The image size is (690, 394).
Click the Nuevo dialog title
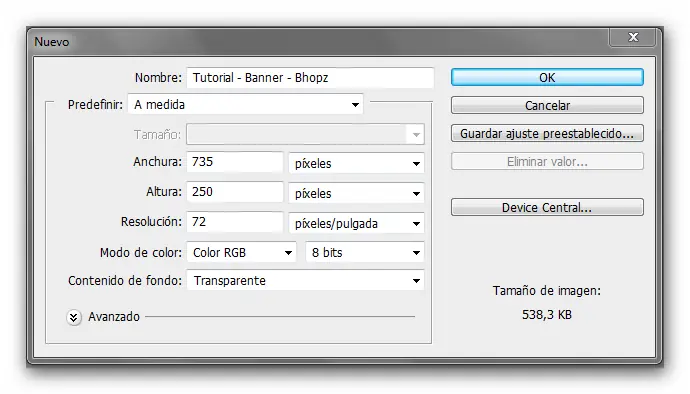[x=51, y=42]
